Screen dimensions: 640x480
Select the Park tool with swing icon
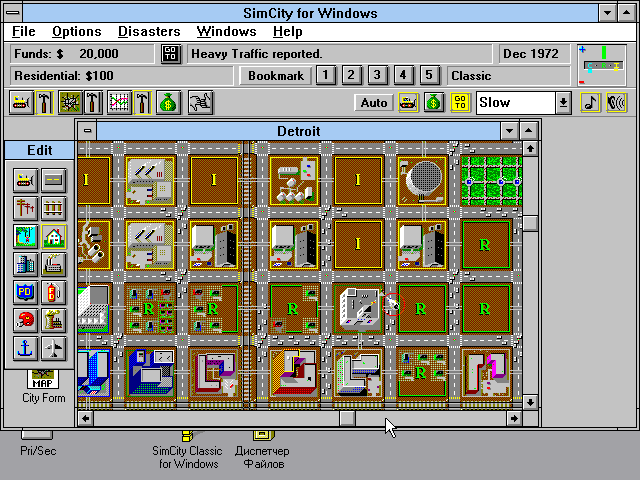[x=25, y=236]
